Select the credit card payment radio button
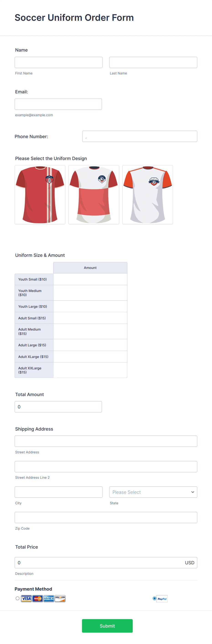Viewport: 212px width, 644px height. (17, 599)
